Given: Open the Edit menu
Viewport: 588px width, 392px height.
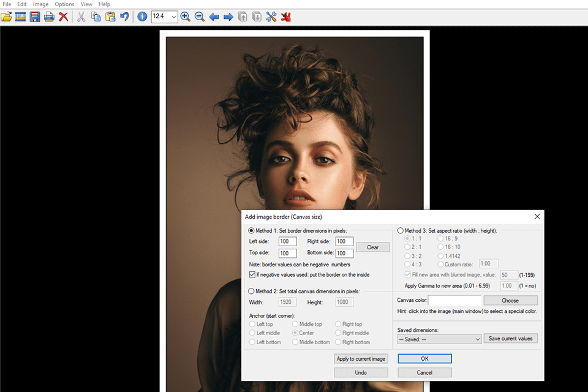Looking at the screenshot, I should click(22, 4).
